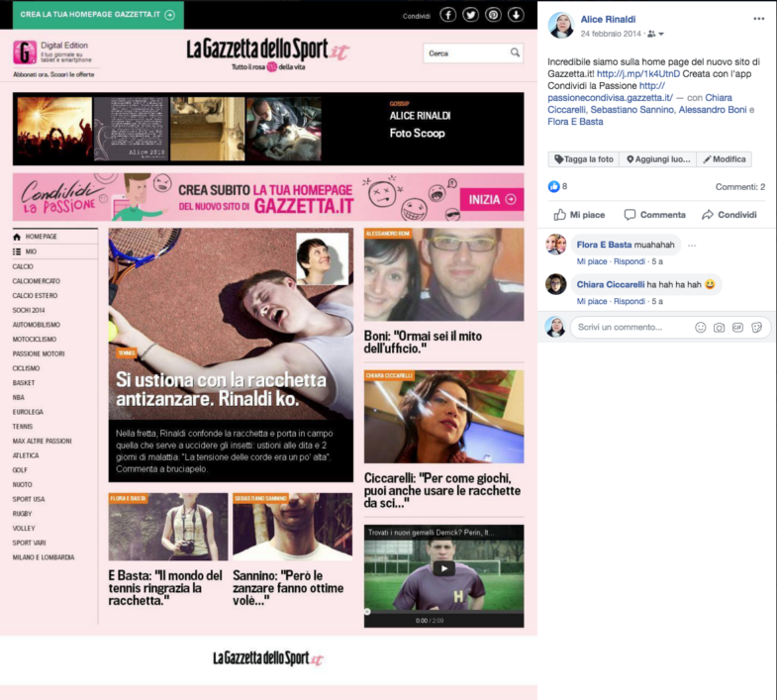Viewport: 777px width, 700px height.
Task: Add GIF to comment
Action: 737,327
